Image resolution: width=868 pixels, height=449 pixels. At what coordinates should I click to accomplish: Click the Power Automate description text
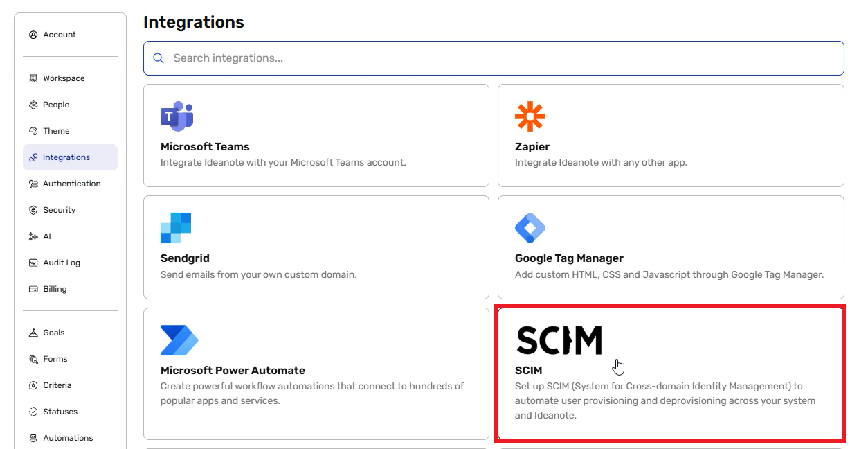(x=312, y=394)
